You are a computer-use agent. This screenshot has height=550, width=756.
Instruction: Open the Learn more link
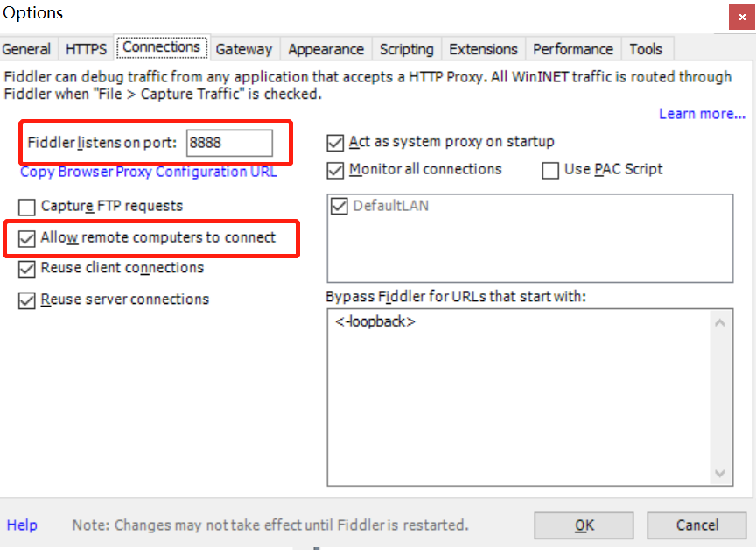click(702, 114)
